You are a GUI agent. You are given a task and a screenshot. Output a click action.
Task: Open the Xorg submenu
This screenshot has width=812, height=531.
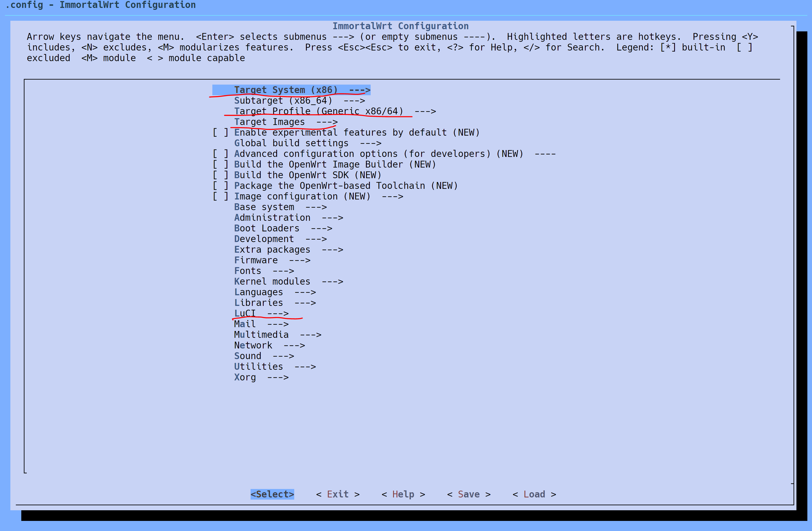click(x=261, y=377)
